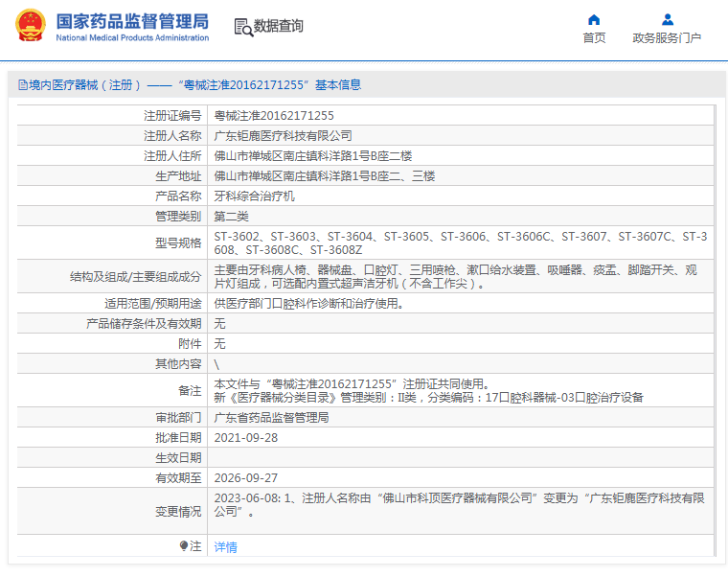Image resolution: width=728 pixels, height=577 pixels.
Task: Click the national emblem logo
Action: 31,25
